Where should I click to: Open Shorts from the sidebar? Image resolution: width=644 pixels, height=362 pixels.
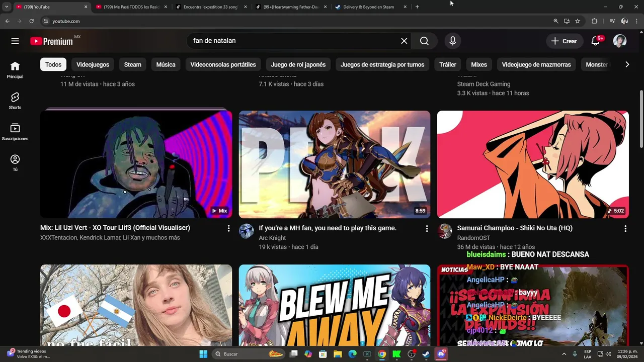15,101
